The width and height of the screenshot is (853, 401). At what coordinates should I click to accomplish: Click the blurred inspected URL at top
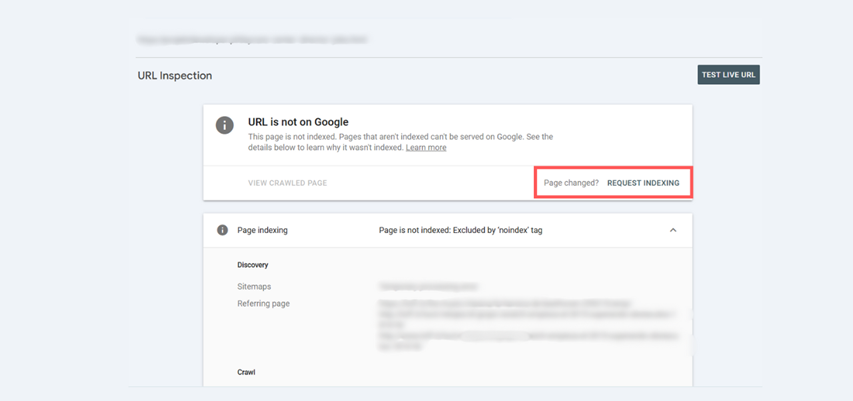(252, 40)
